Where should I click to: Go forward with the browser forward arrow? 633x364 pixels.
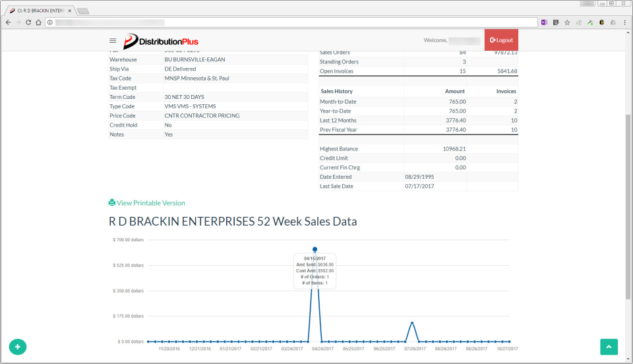pos(18,22)
